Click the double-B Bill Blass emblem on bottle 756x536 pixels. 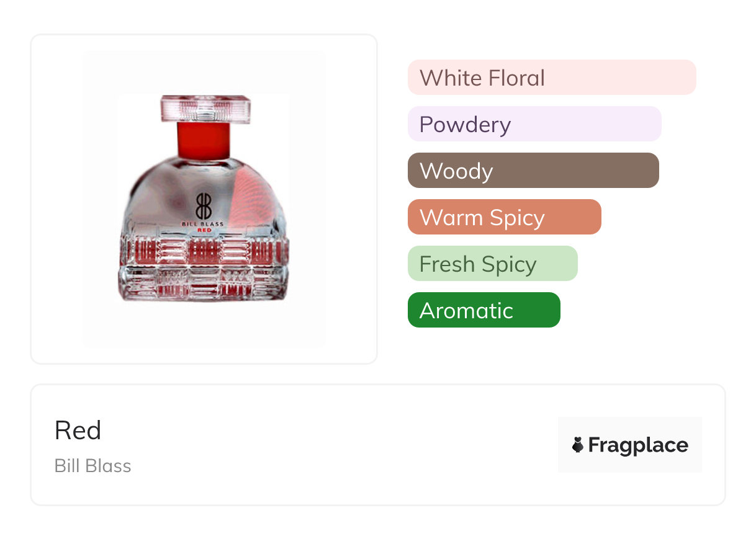coord(204,205)
